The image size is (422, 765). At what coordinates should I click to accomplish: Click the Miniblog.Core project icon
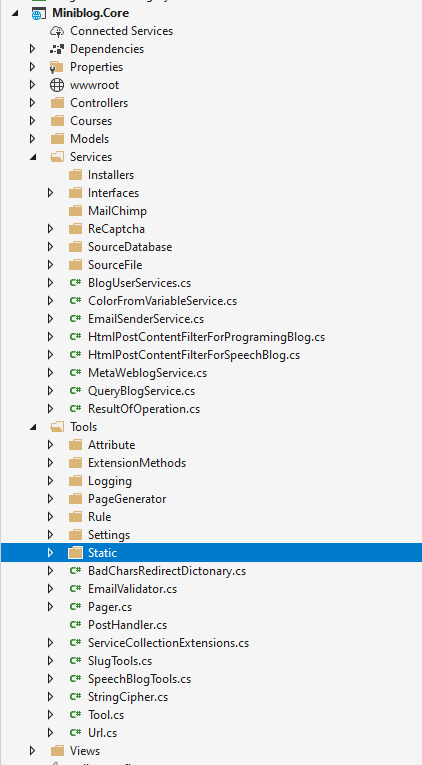(x=39, y=13)
